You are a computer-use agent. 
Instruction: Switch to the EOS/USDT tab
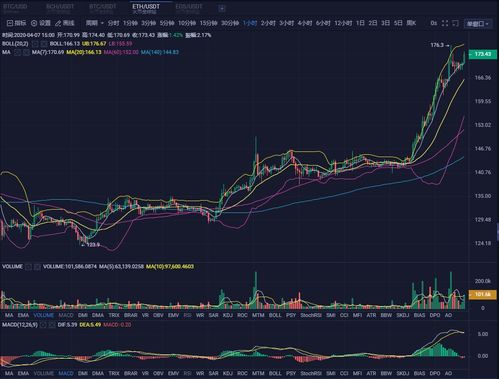coord(189,8)
